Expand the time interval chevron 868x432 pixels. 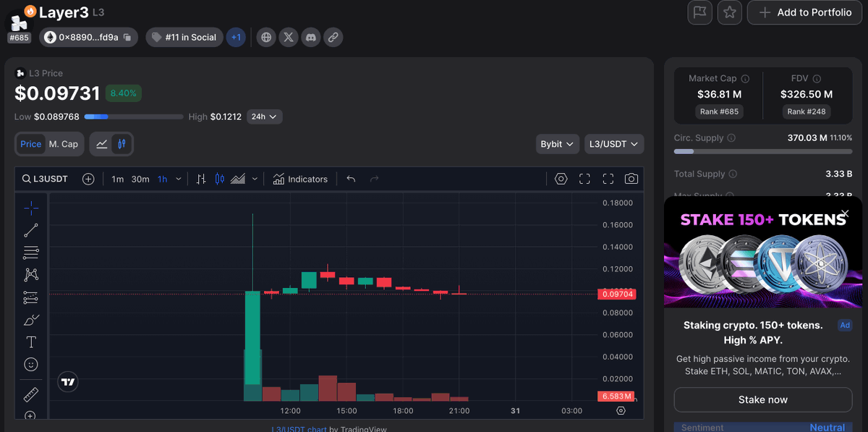tap(179, 179)
